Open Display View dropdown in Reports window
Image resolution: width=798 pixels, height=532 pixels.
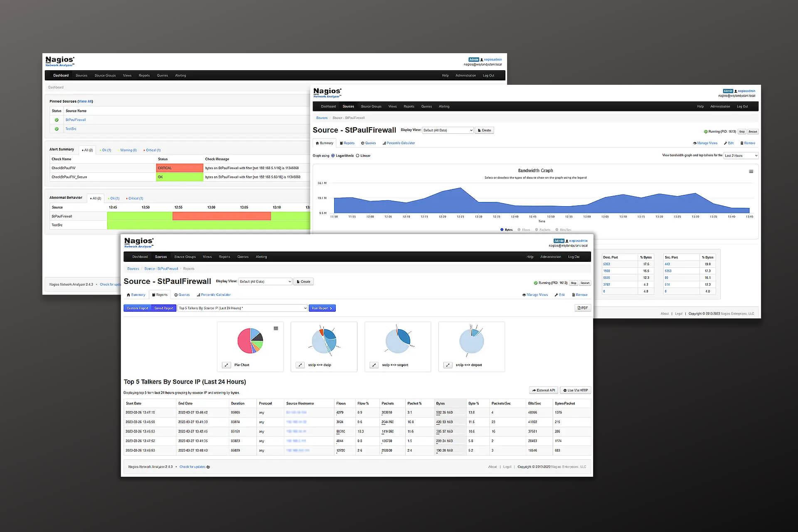point(265,281)
